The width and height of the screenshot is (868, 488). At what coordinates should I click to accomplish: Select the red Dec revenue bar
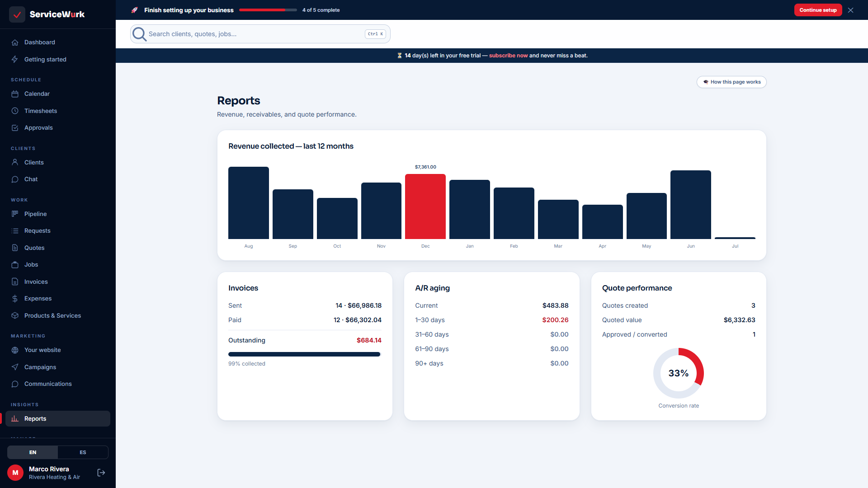(425, 206)
